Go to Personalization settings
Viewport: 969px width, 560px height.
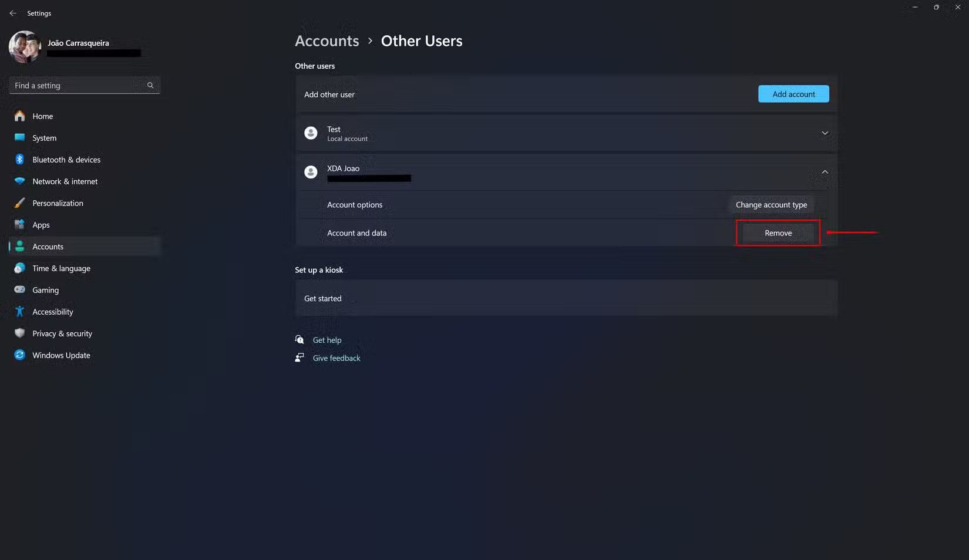58,203
